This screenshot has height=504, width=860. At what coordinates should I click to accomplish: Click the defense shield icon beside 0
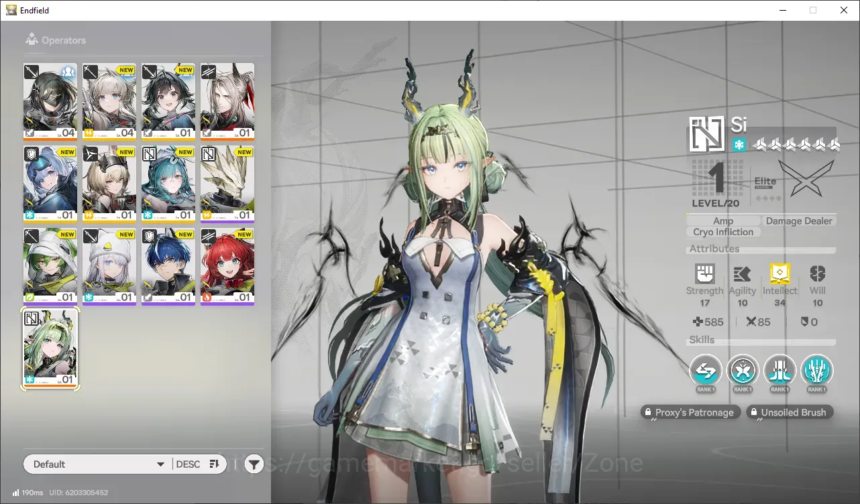(x=804, y=322)
